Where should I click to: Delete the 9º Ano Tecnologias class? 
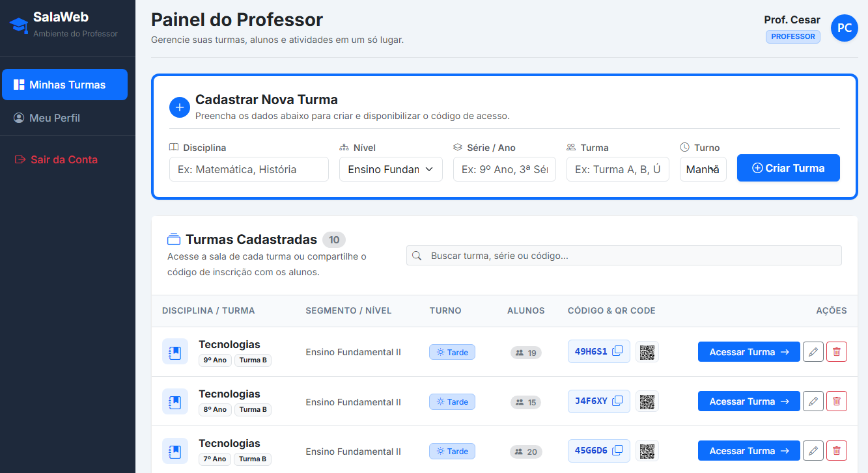837,352
